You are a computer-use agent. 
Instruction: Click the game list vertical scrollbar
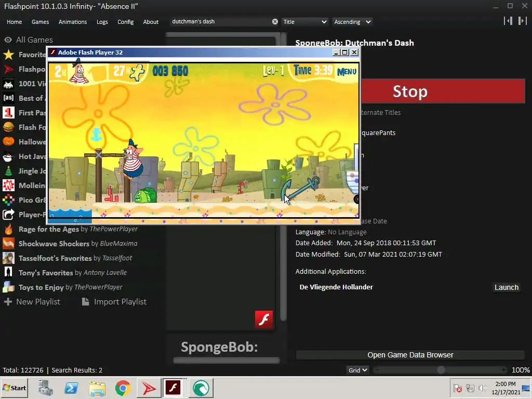pos(283,177)
